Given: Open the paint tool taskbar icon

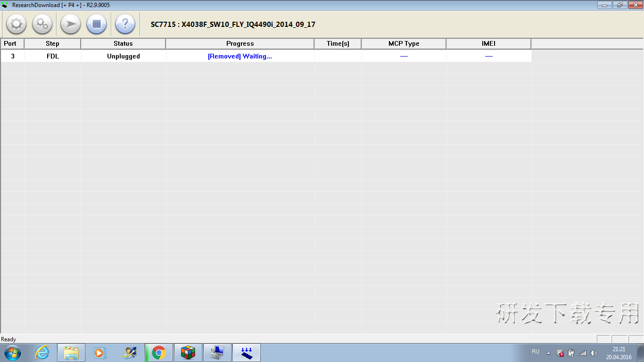Looking at the screenshot, I should [129, 353].
